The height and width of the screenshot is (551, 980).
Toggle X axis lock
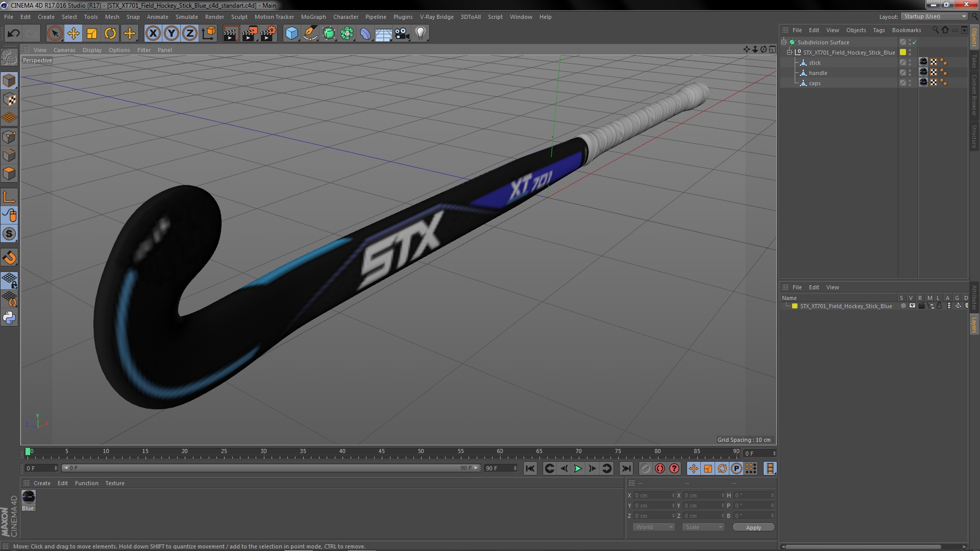point(153,34)
